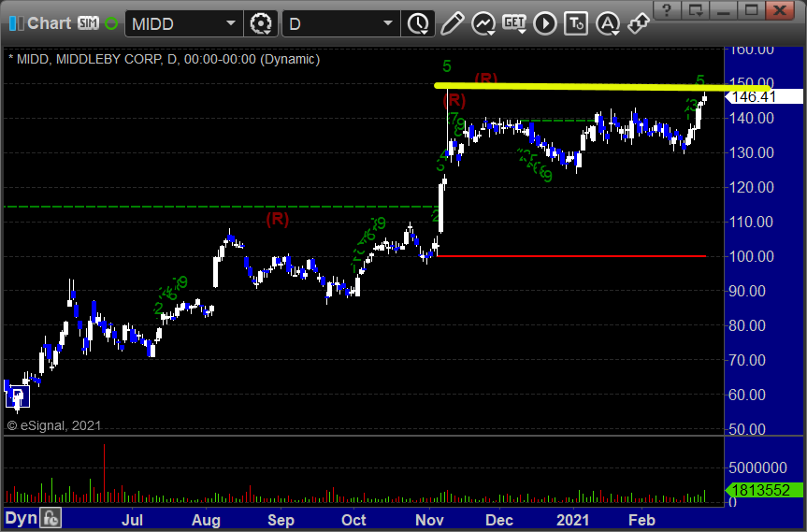807x532 pixels.
Task: Toggle the SIM simulation mode badge
Action: [x=88, y=23]
